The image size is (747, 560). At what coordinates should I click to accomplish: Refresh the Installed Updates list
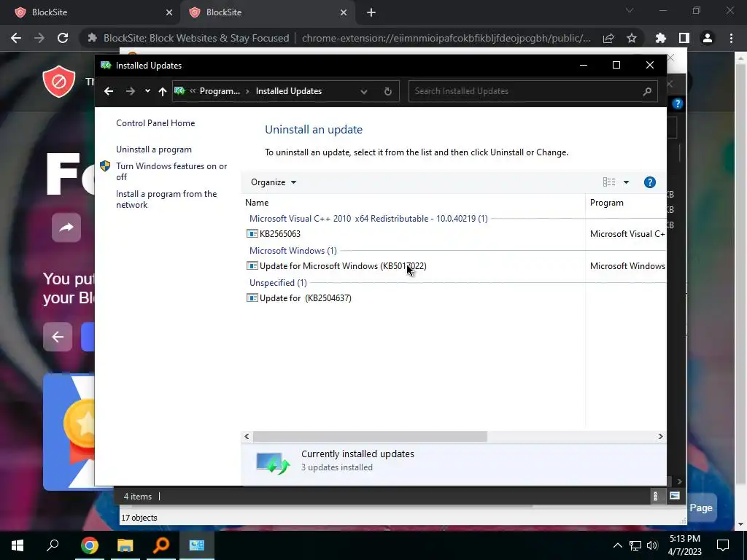tap(388, 91)
